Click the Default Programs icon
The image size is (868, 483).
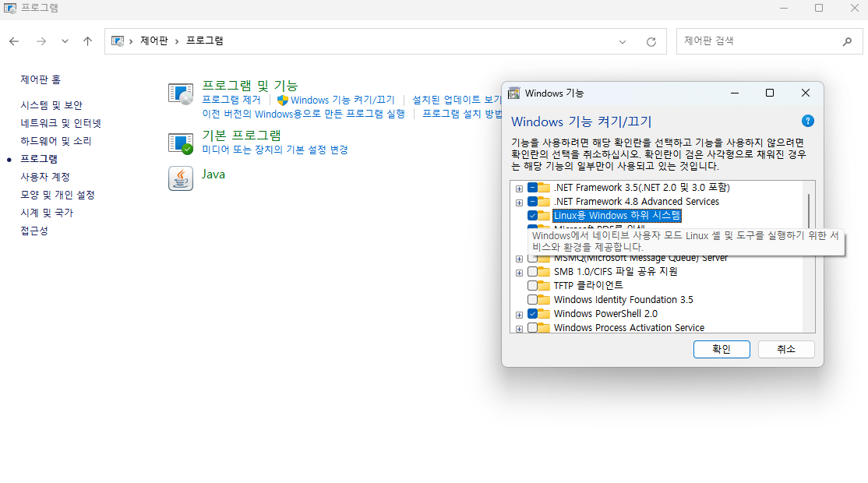click(181, 143)
